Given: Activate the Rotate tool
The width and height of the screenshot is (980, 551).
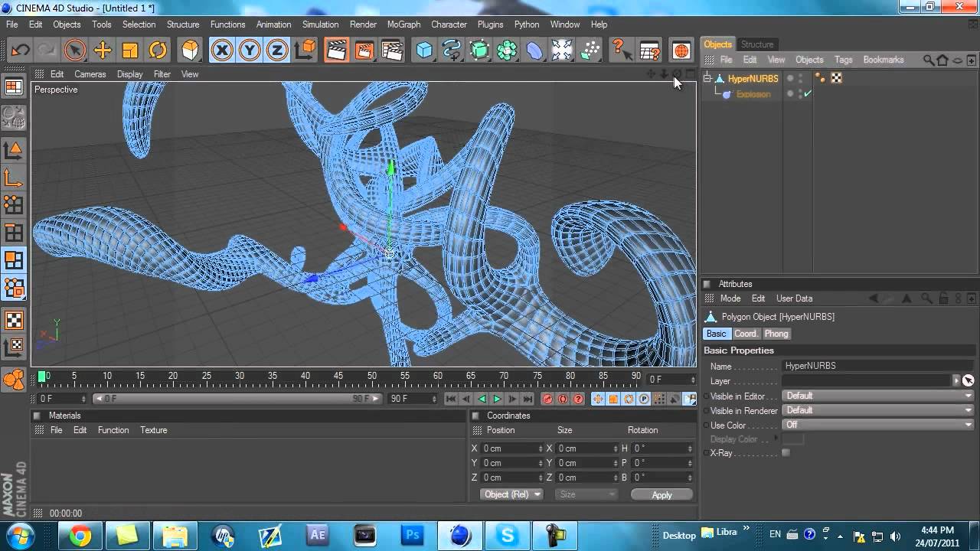Looking at the screenshot, I should tap(158, 51).
